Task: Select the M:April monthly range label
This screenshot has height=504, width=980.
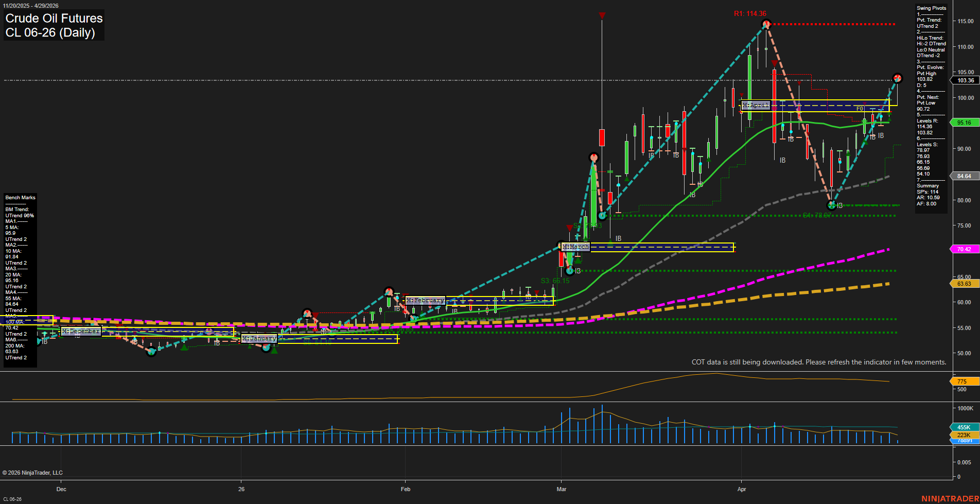Action: tap(756, 105)
